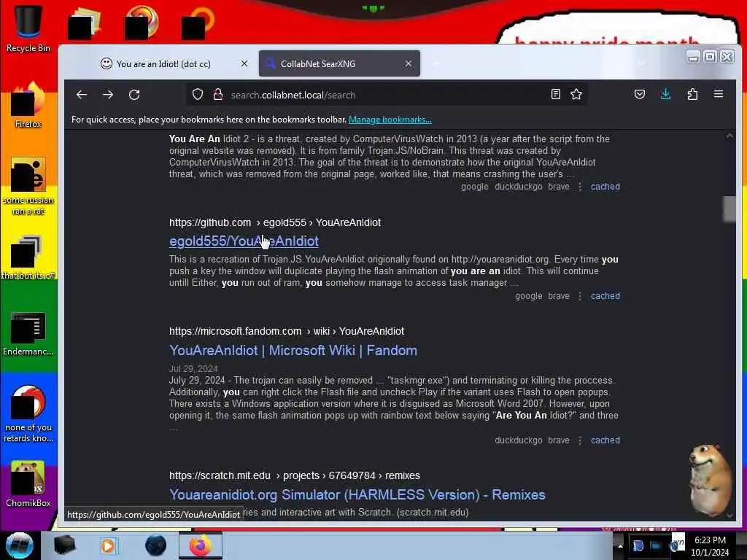Close the 'You are an Idiot!' tab
The width and height of the screenshot is (747, 560).
point(244,63)
